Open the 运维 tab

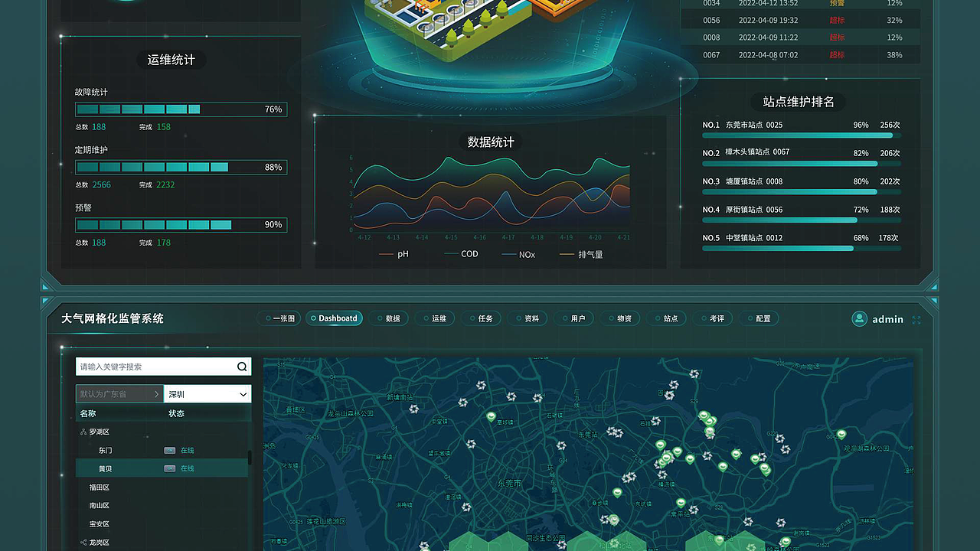(434, 318)
